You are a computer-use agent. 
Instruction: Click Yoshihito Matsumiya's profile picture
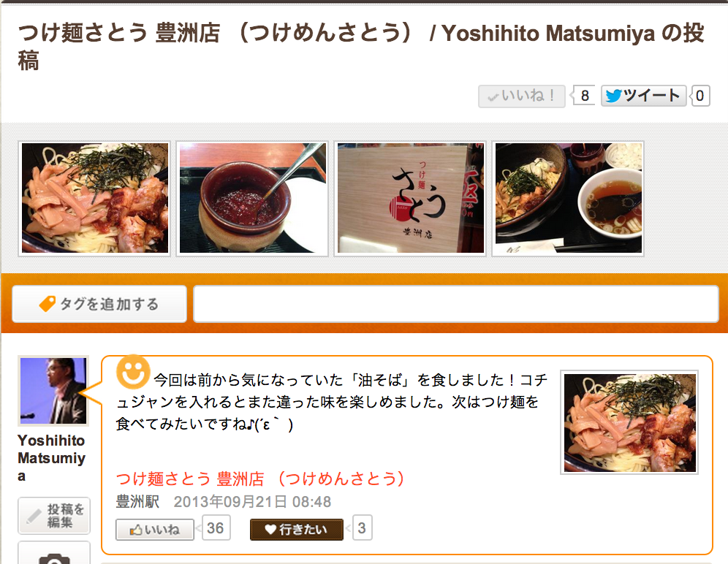tap(53, 391)
